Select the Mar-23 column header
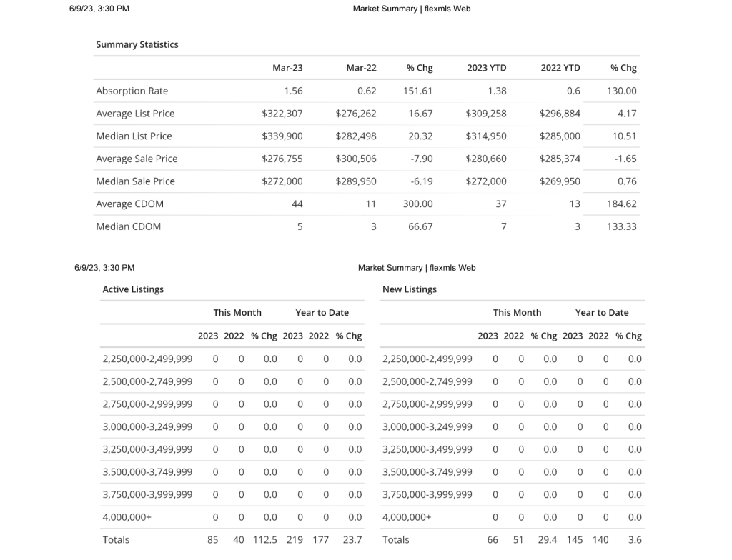The image size is (732, 560). point(287,68)
